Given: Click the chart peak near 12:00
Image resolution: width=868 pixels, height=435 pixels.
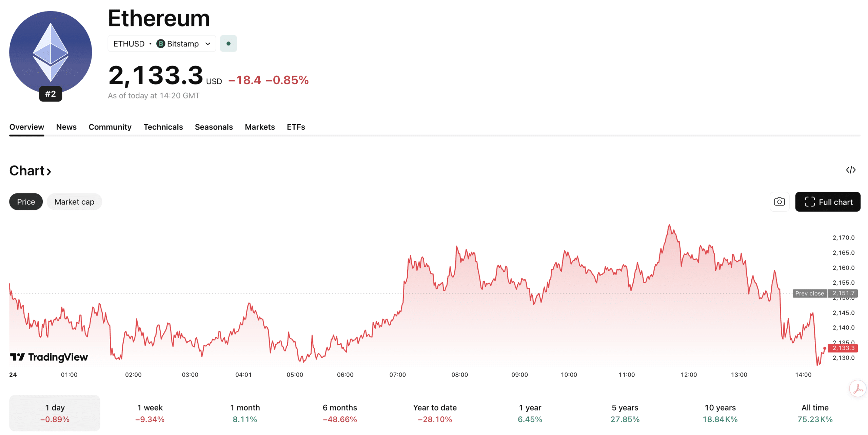Looking at the screenshot, I should coord(669,225).
